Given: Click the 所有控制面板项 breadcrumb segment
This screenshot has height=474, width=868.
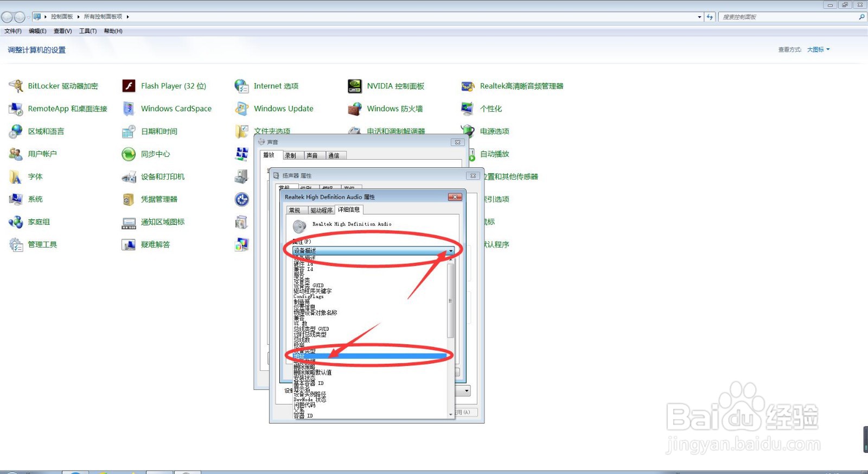Looking at the screenshot, I should pos(103,17).
